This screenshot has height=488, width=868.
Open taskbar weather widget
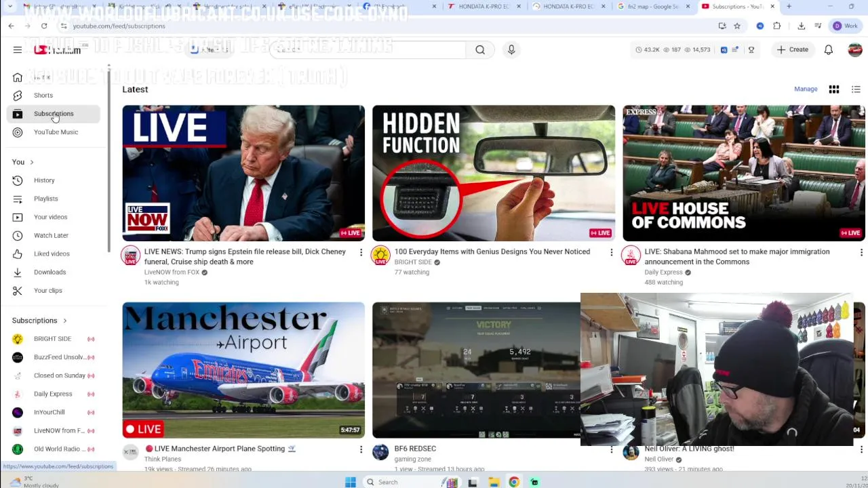pos(34,482)
